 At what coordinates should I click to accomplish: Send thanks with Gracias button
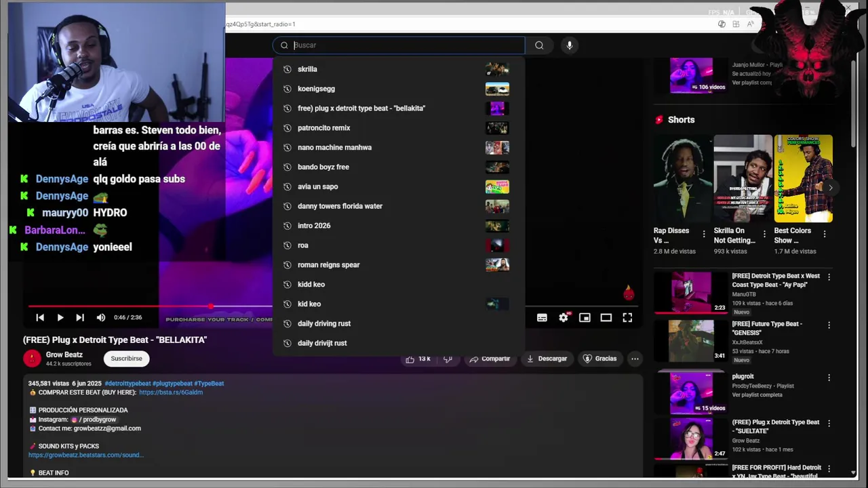pyautogui.click(x=600, y=359)
